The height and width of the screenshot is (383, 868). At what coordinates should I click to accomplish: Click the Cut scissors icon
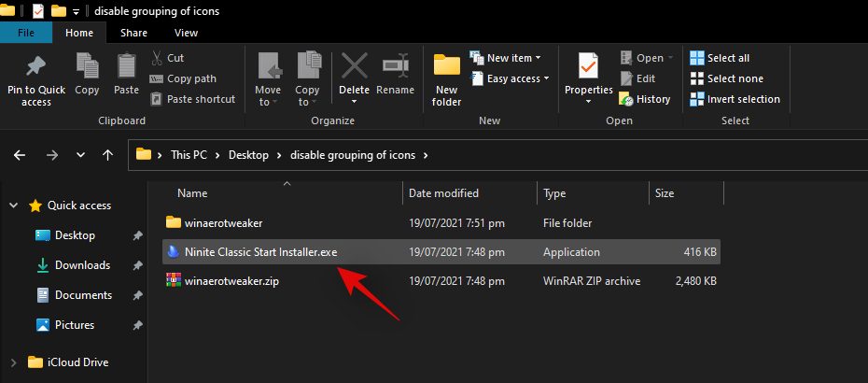click(x=157, y=58)
